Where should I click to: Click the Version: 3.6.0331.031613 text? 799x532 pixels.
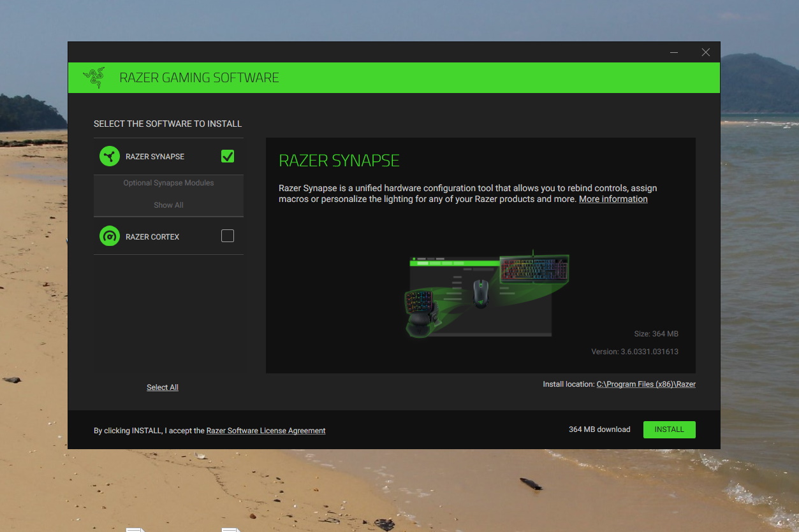[x=635, y=352]
